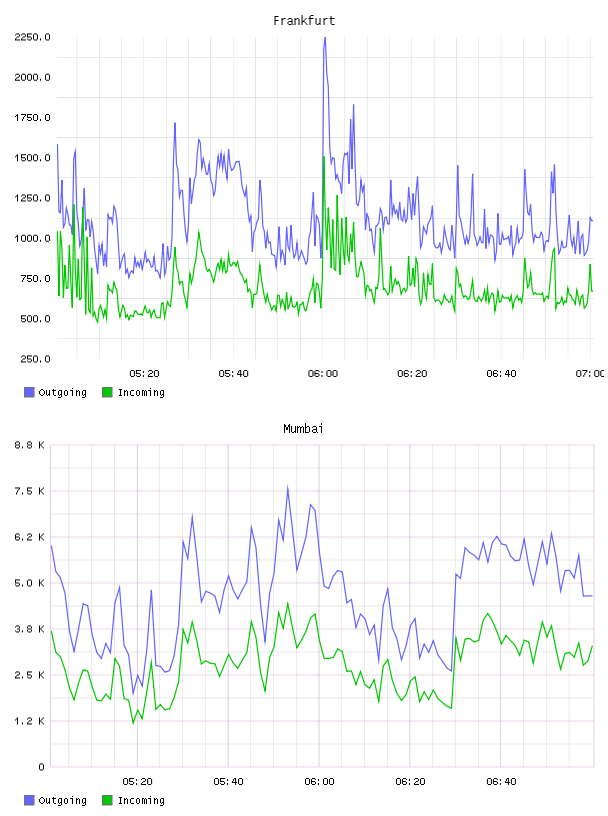Click the 05:40 time label in Mumbai chart
Screen dimensions: 608x816
228,782
